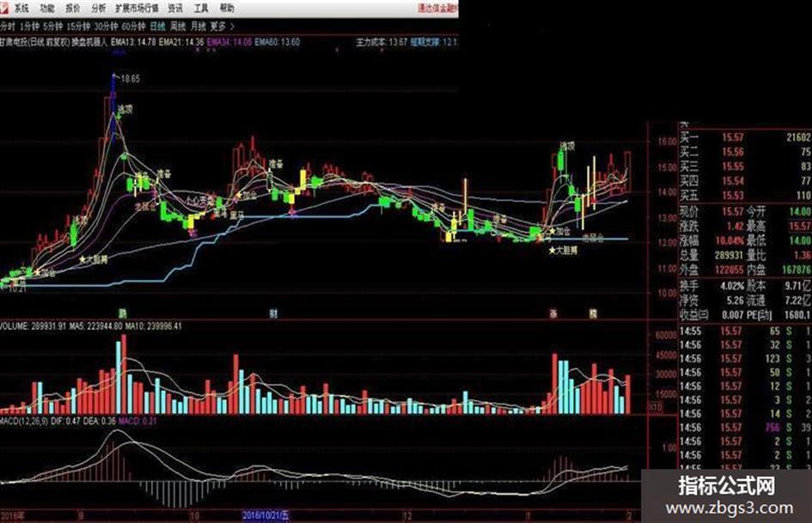Click the 买三 15.55 order row

(745, 167)
